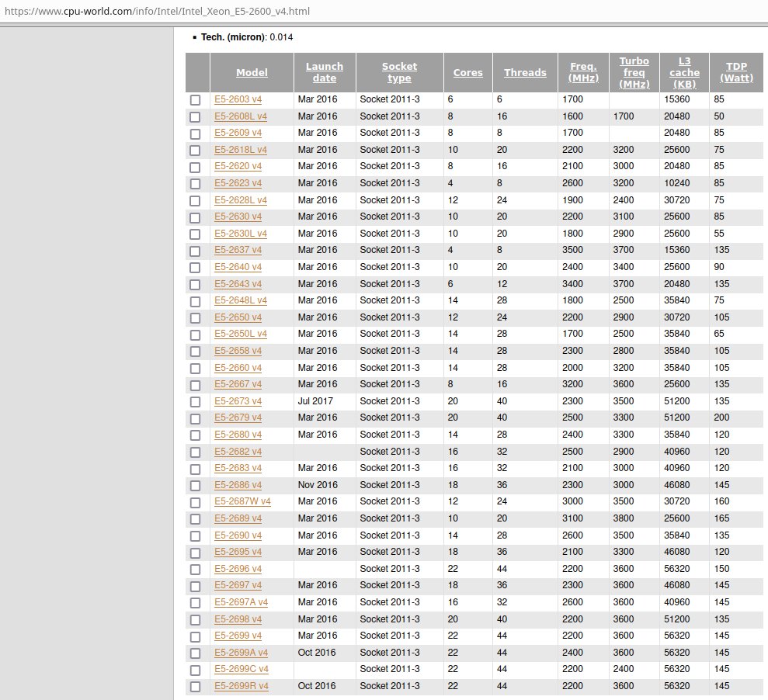Viewport: 768px width, 700px height.
Task: Open E5-2623 v4 processor page
Action: (238, 183)
